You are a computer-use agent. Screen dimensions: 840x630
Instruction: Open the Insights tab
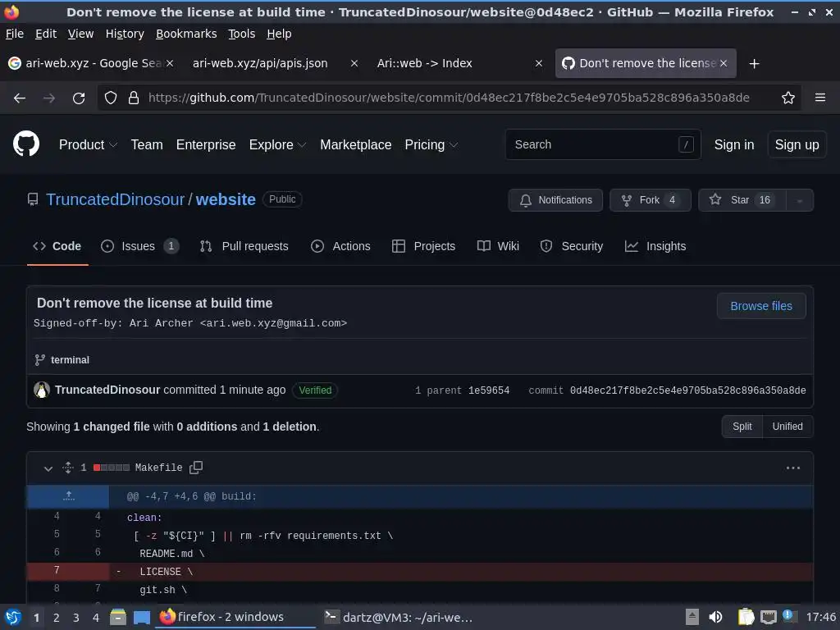click(655, 246)
